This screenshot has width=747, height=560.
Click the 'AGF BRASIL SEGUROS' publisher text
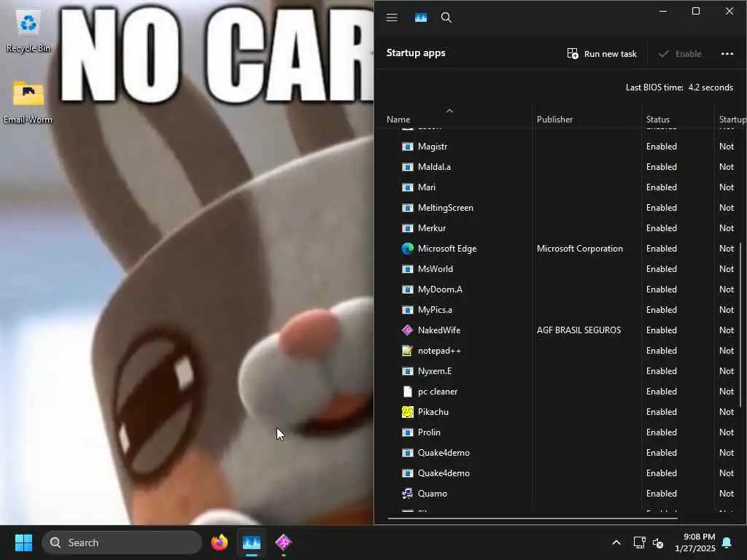(578, 330)
